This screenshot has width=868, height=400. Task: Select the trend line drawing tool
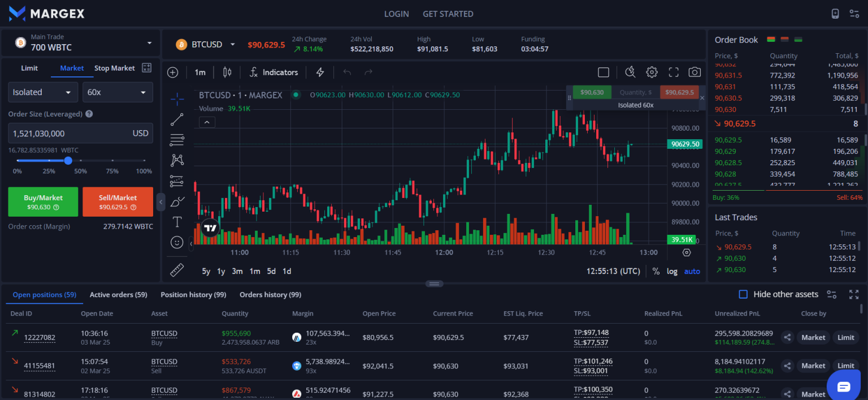[x=177, y=119]
